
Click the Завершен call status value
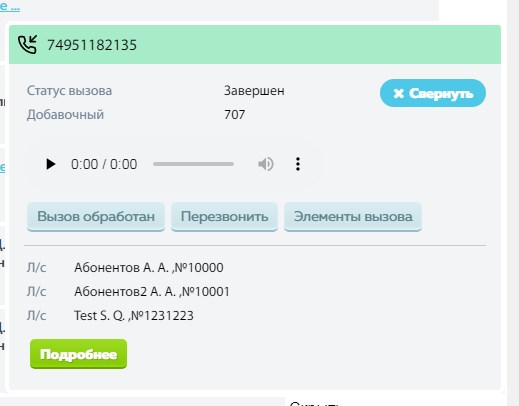point(254,91)
